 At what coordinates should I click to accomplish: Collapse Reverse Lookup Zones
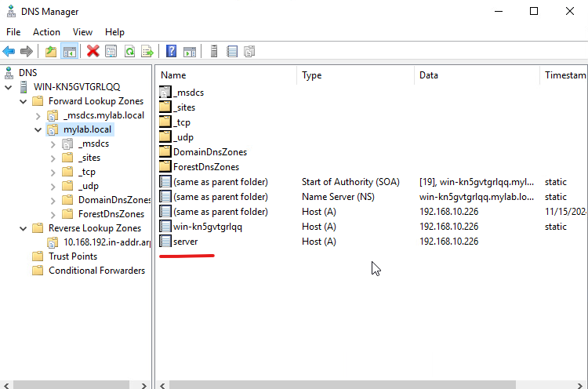[x=24, y=228]
